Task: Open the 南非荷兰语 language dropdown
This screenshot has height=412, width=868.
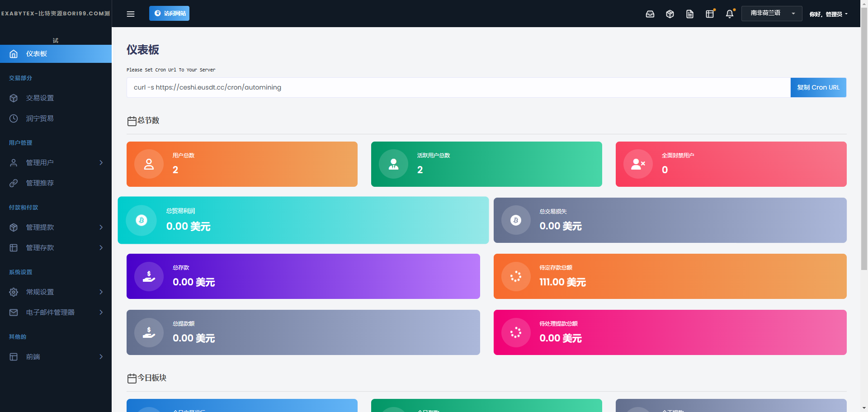Action: [772, 14]
